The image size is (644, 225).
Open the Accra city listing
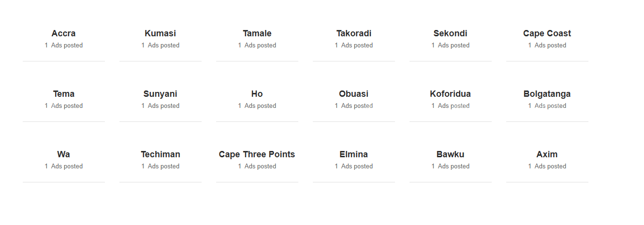[63, 33]
